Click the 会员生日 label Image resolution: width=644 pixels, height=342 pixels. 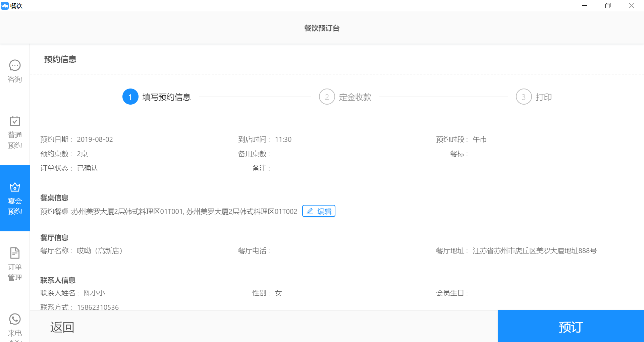point(452,293)
